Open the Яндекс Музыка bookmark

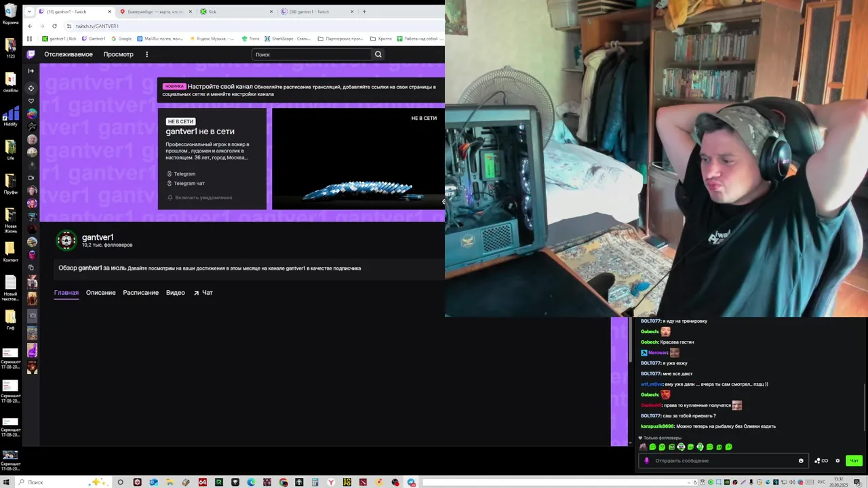point(212,39)
